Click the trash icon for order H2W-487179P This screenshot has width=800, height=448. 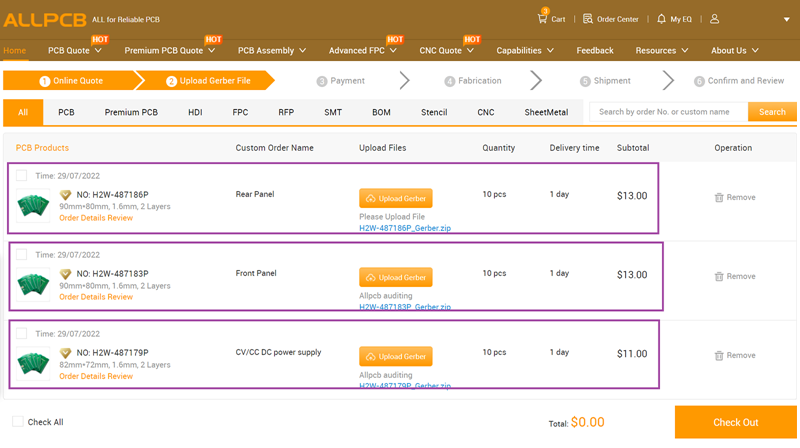719,356
